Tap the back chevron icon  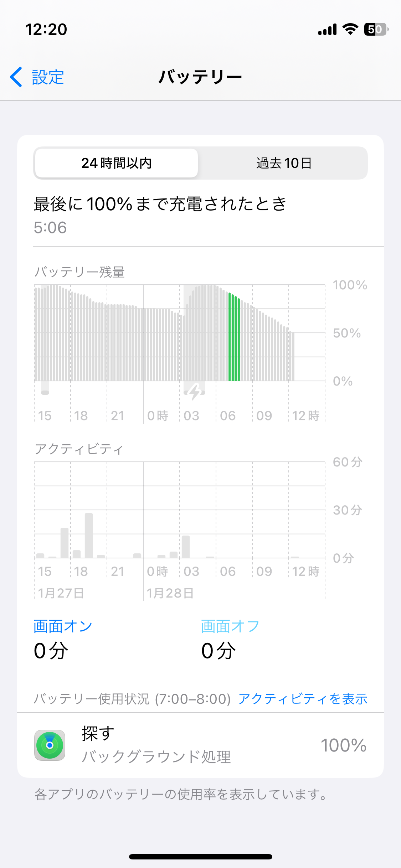(16, 77)
